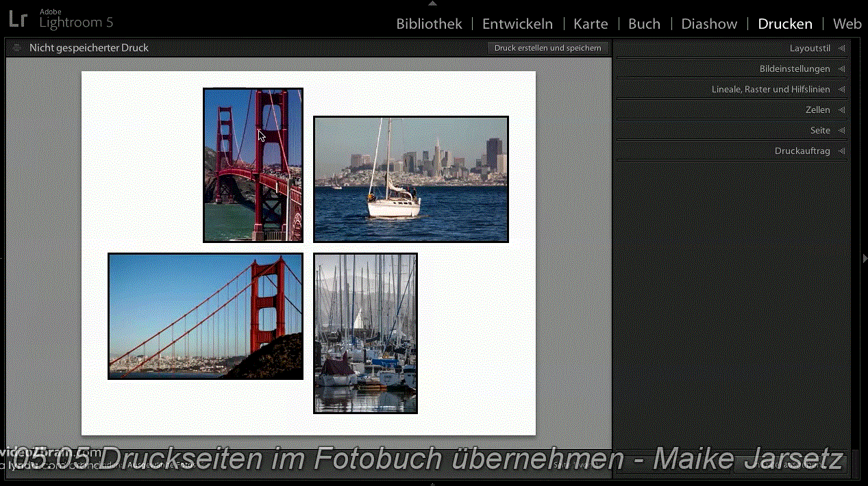
Task: Click the Seite panel header text
Action: 820,131
